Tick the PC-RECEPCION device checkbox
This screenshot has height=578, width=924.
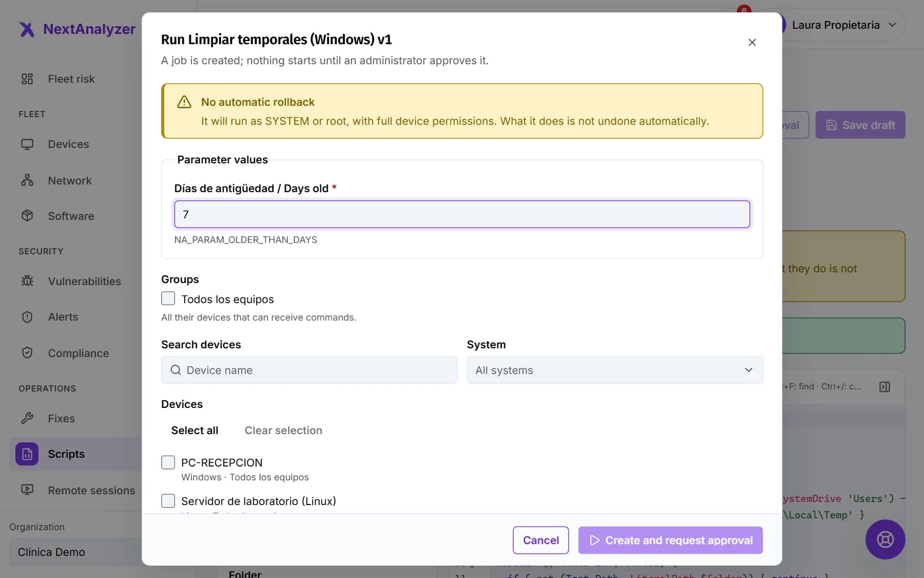click(168, 462)
